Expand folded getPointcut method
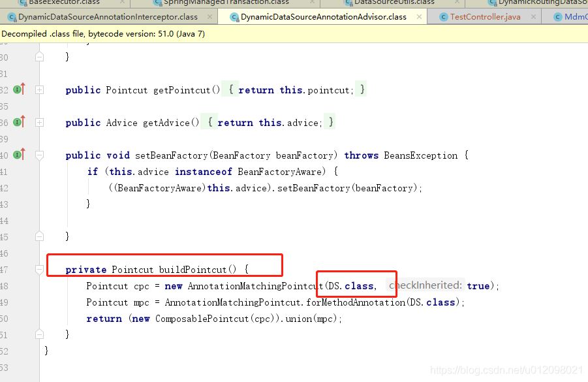The image size is (588, 382). [39, 89]
